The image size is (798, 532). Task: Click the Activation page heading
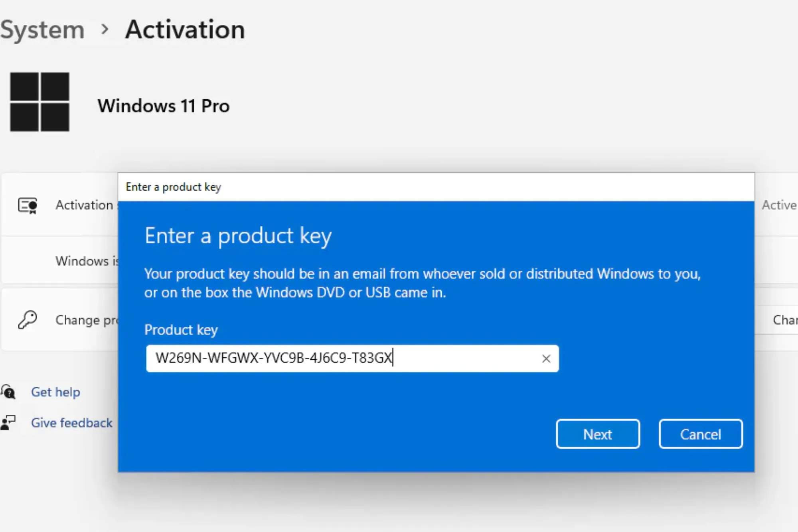tap(185, 30)
